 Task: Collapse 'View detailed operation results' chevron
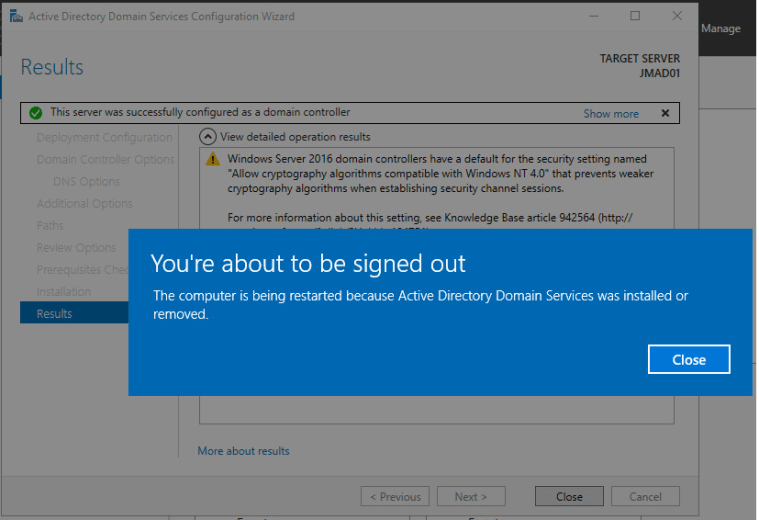point(208,137)
